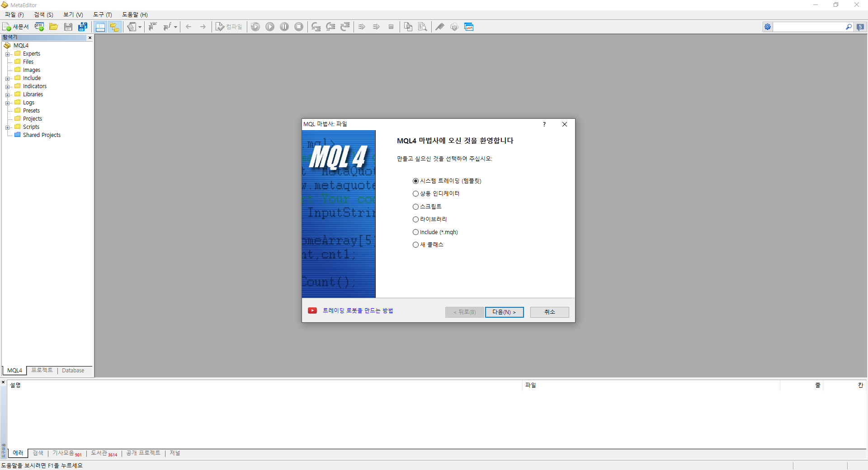The image size is (868, 470).
Task: Switch to the 기사모음 toolbox tab
Action: pos(67,453)
